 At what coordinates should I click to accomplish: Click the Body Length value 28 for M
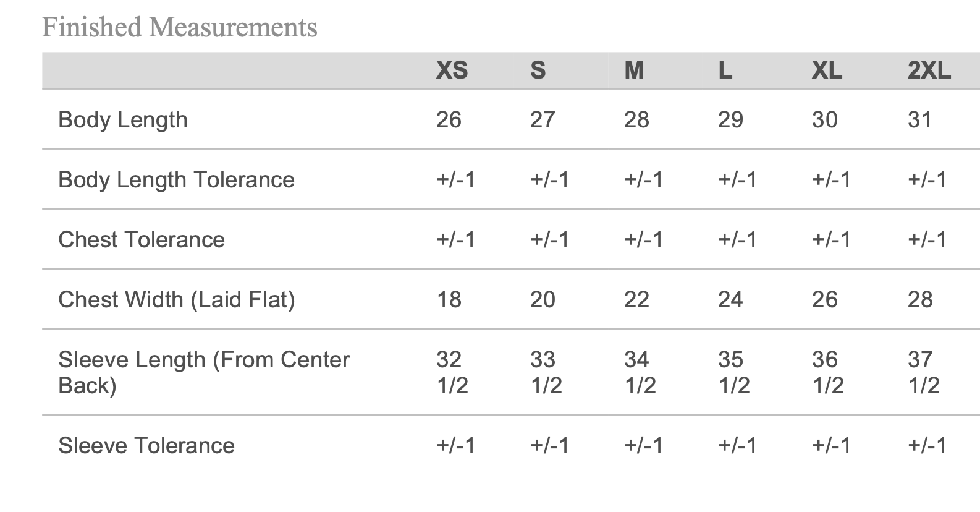click(x=636, y=119)
